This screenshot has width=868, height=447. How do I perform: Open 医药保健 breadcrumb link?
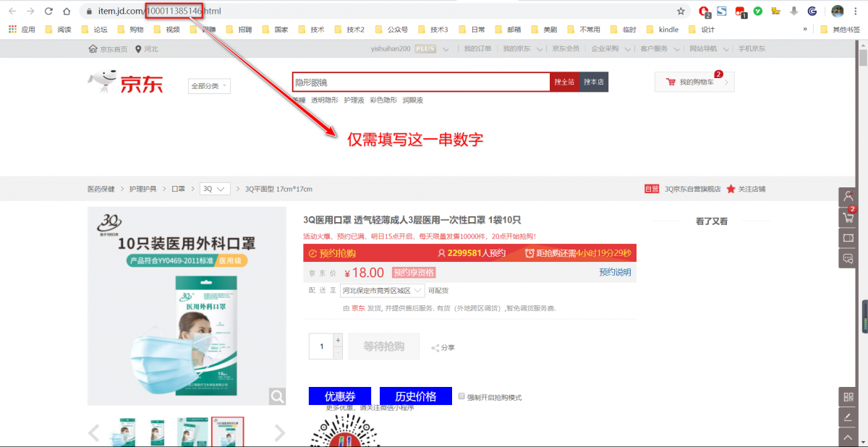pos(101,189)
